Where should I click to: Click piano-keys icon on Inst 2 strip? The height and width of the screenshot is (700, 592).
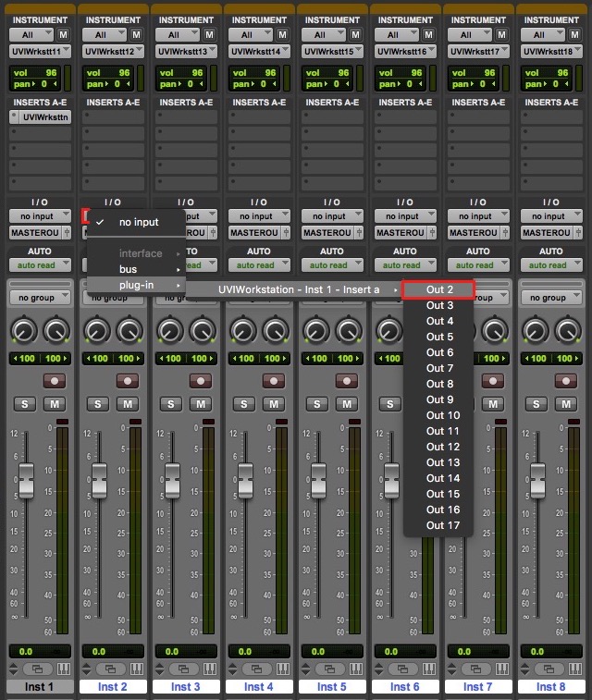(137, 669)
